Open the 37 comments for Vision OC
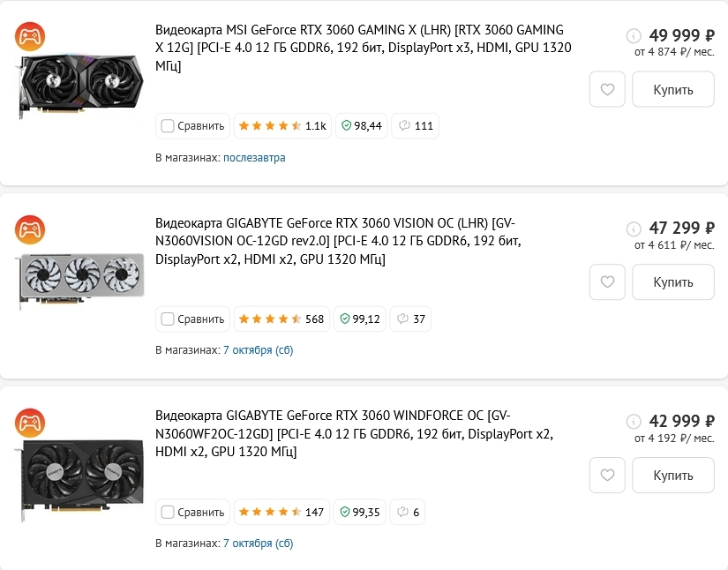This screenshot has width=728, height=570. (411, 319)
